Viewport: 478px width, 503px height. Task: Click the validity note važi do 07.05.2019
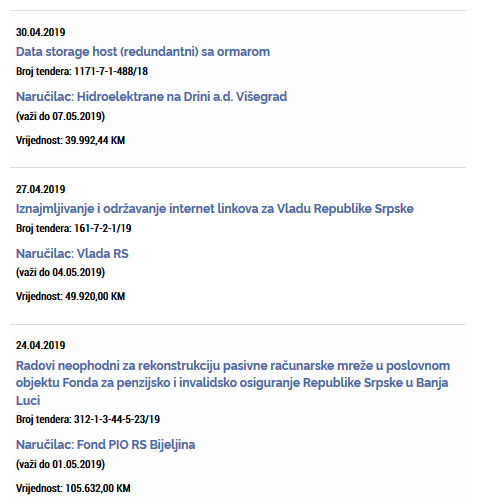click(60, 116)
